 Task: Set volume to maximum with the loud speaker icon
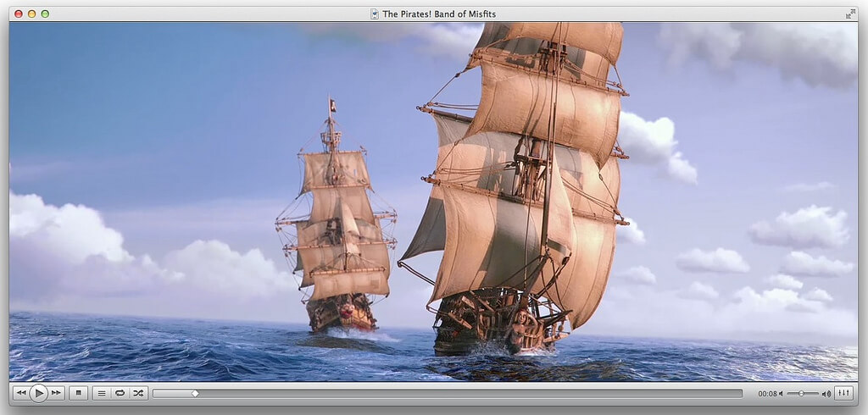coord(826,394)
